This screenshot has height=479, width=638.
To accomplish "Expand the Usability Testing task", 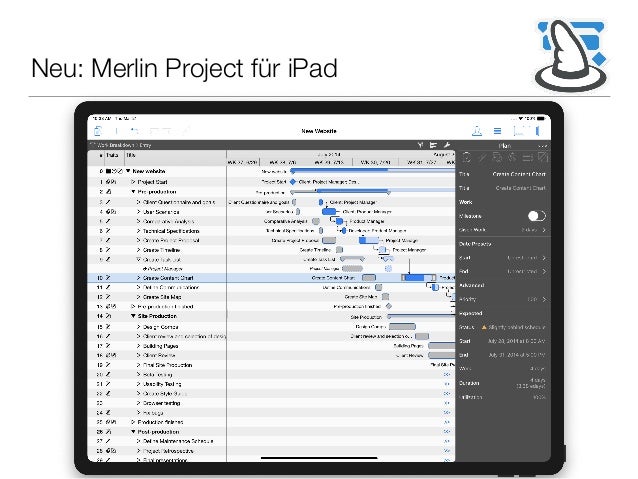I will 138,384.
